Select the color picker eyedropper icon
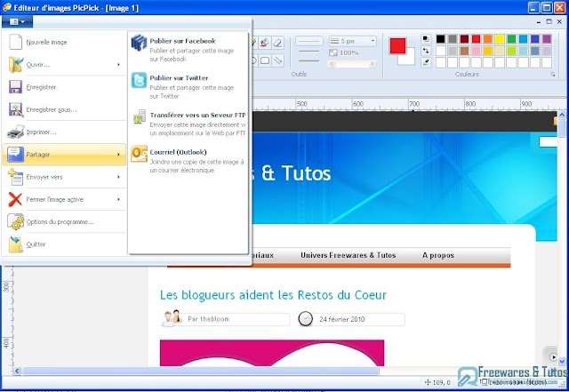 coord(426,62)
